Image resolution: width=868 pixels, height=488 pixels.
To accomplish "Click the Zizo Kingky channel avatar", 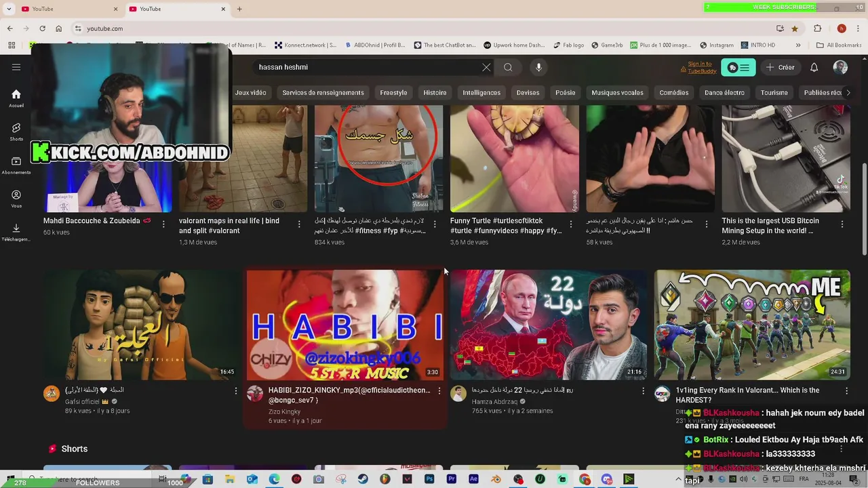I will click(x=255, y=394).
